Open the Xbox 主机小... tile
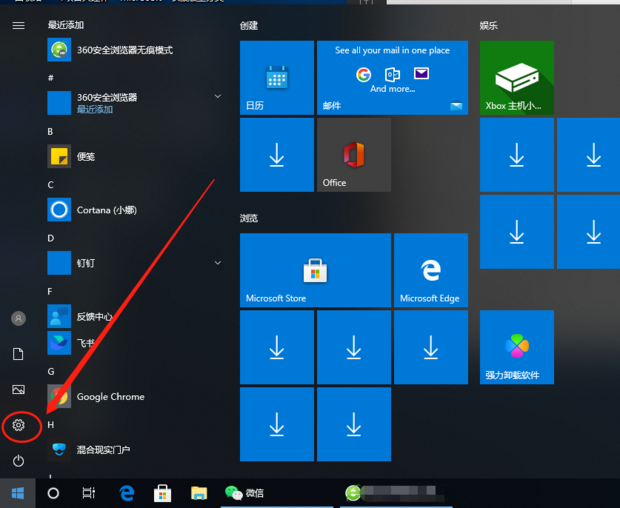 (517, 77)
